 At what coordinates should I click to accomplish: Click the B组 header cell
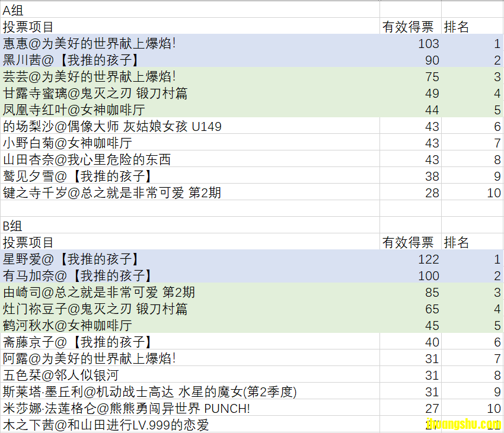tap(190, 225)
